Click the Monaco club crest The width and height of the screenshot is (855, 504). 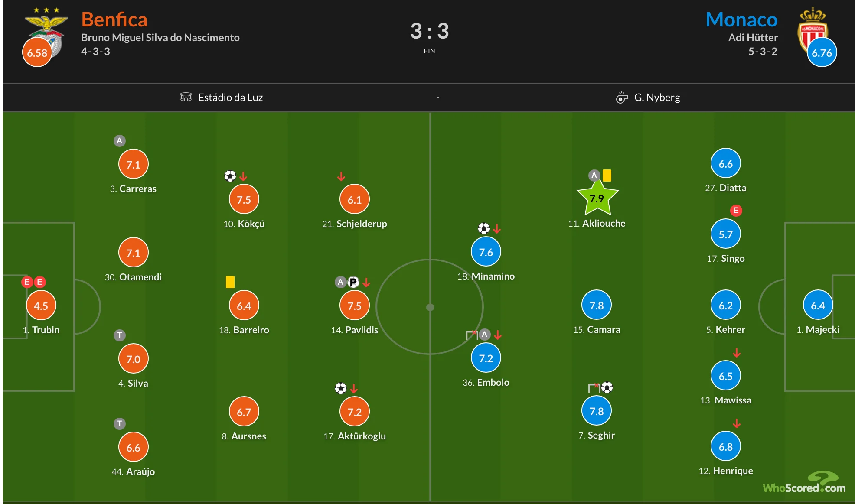(x=813, y=28)
